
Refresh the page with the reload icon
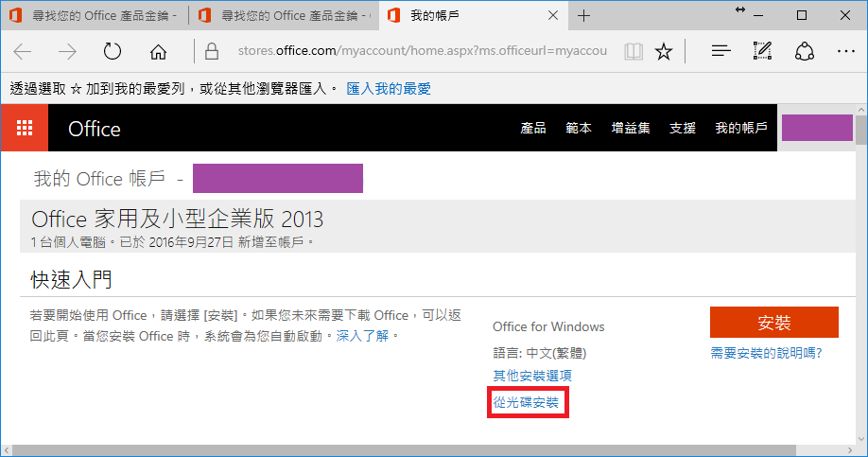113,51
